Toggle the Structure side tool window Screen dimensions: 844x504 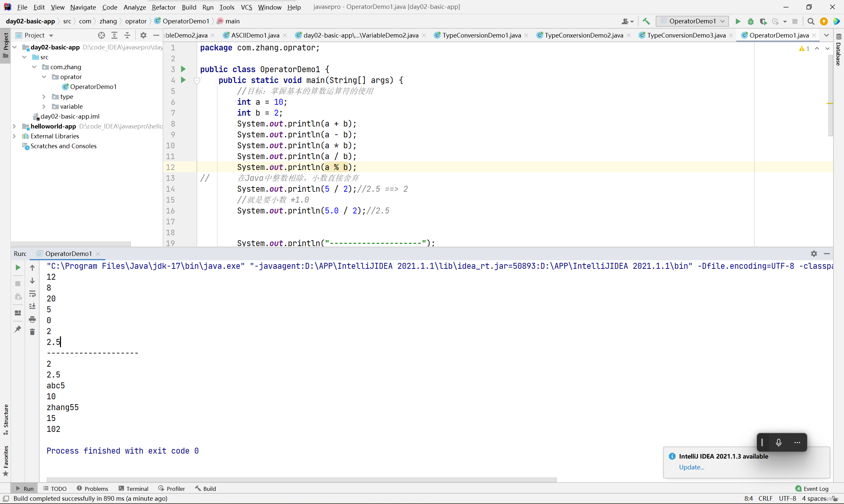click(5, 419)
